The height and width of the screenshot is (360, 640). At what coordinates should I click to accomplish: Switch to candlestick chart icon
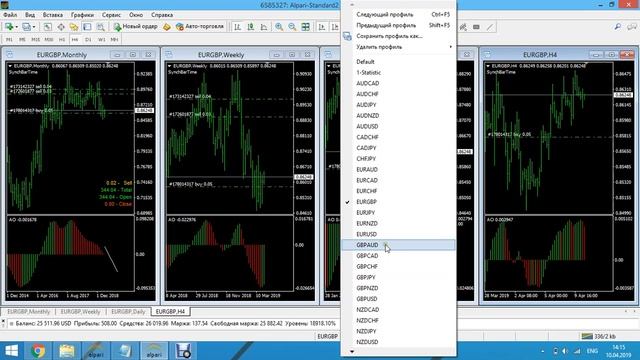pos(251,27)
